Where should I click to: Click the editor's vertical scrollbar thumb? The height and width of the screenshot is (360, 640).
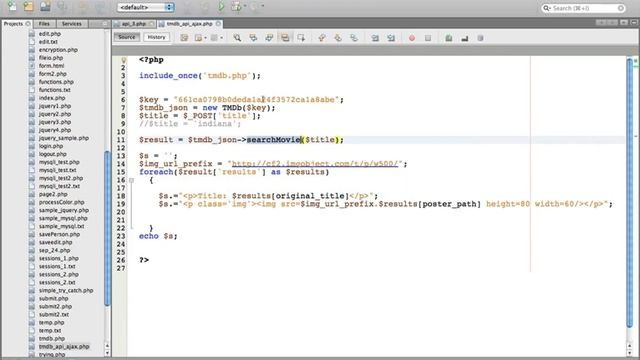tap(629, 192)
